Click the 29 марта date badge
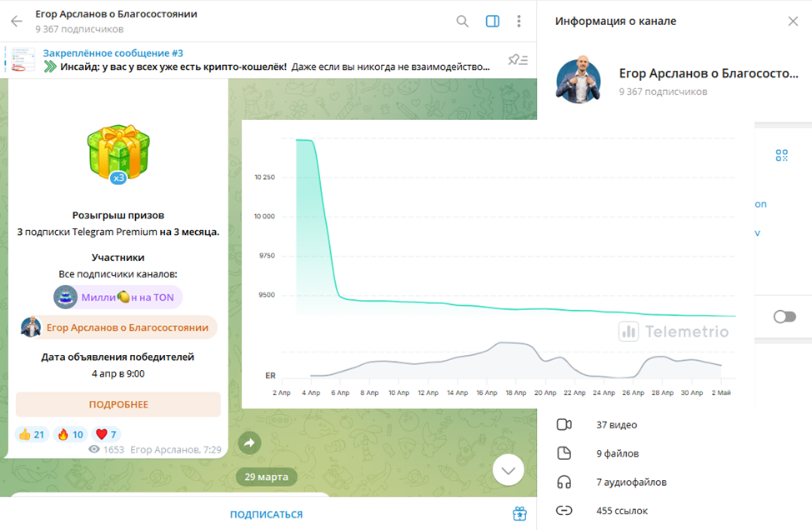812x530 pixels. tap(266, 477)
